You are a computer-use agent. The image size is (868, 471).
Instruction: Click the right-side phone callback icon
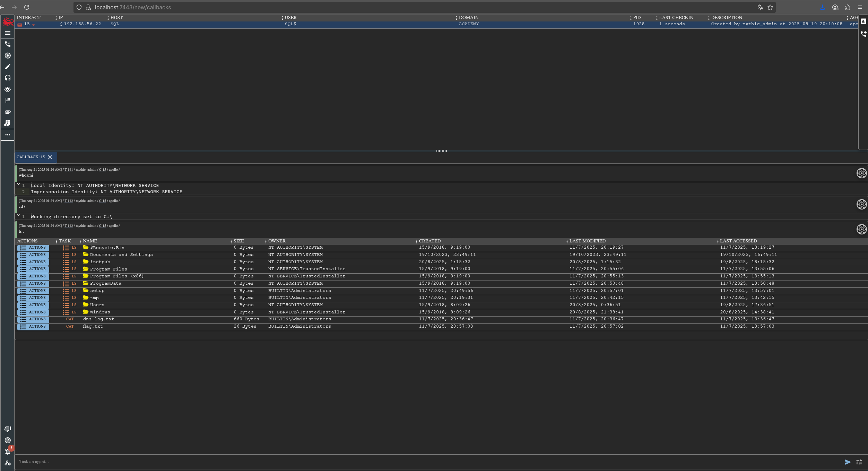click(x=863, y=34)
